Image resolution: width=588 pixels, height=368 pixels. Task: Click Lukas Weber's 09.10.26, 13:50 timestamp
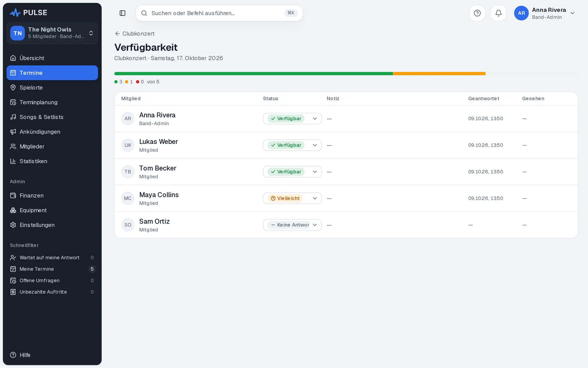click(x=485, y=145)
